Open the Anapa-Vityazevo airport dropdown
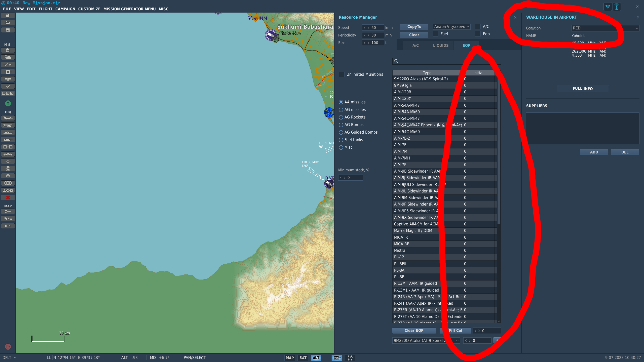The height and width of the screenshot is (362, 644). coord(451,27)
